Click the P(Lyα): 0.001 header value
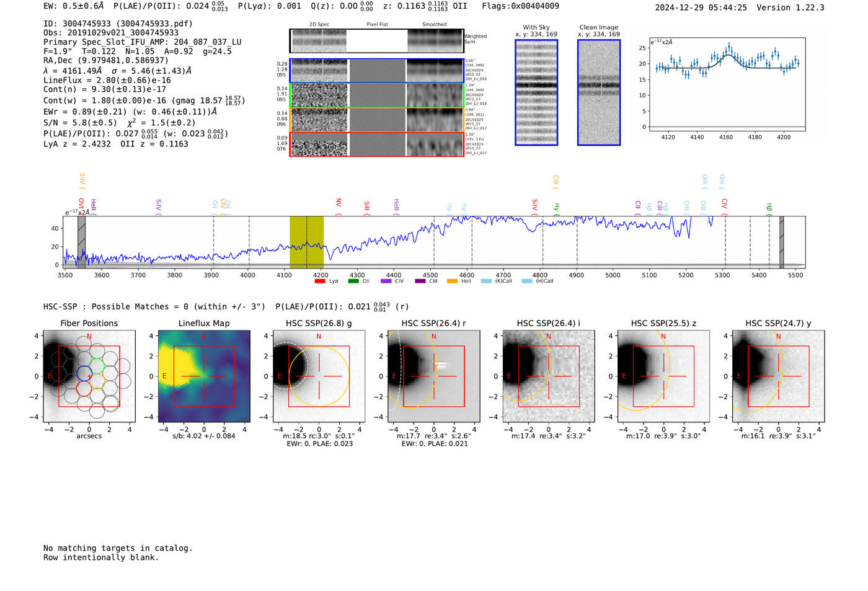Image resolution: width=868 pixels, height=591 pixels. click(x=270, y=6)
